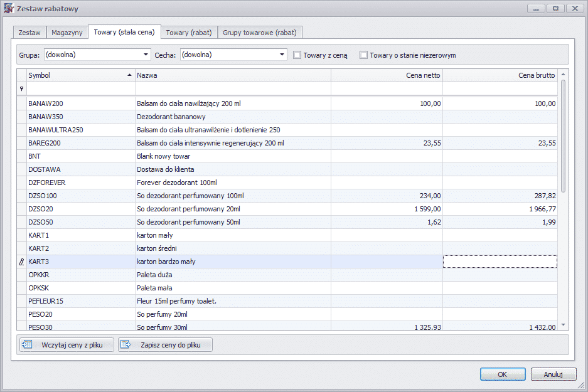Viewport: 588px width, 392px height.
Task: Click the vertical scrollbar thumb
Action: pyautogui.click(x=563, y=136)
